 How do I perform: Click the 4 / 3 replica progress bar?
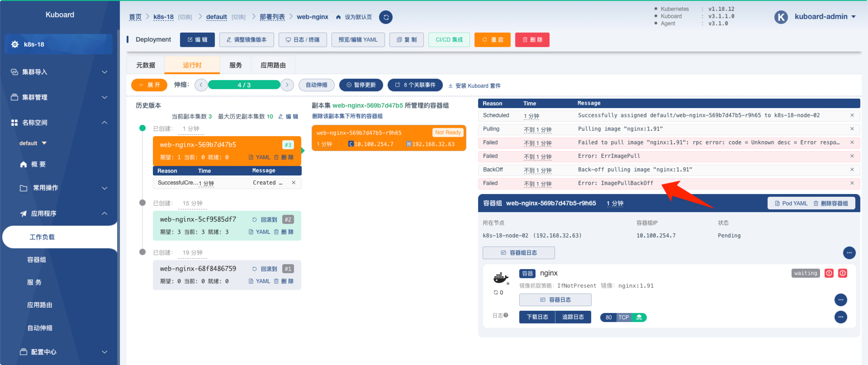pos(244,85)
